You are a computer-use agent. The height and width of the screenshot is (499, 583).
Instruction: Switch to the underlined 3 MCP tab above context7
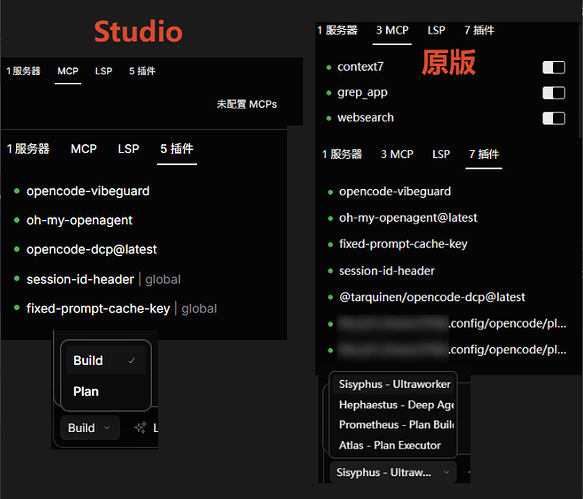pos(392,30)
